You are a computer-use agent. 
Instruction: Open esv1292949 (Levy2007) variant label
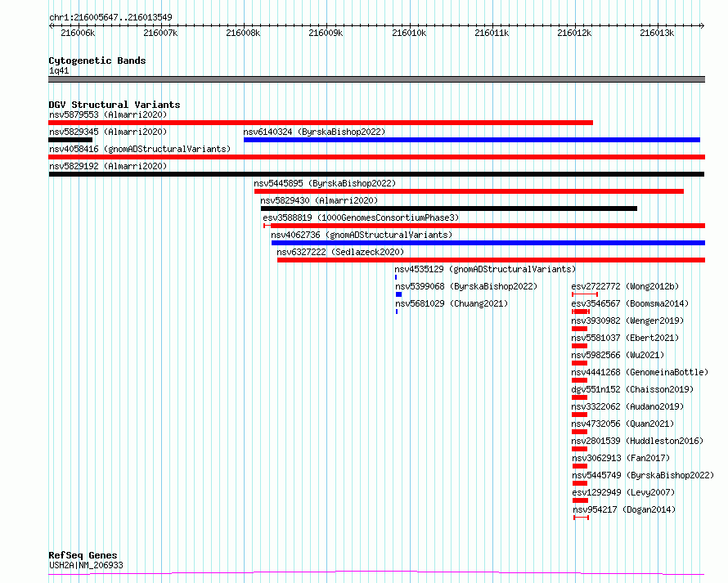point(623,492)
